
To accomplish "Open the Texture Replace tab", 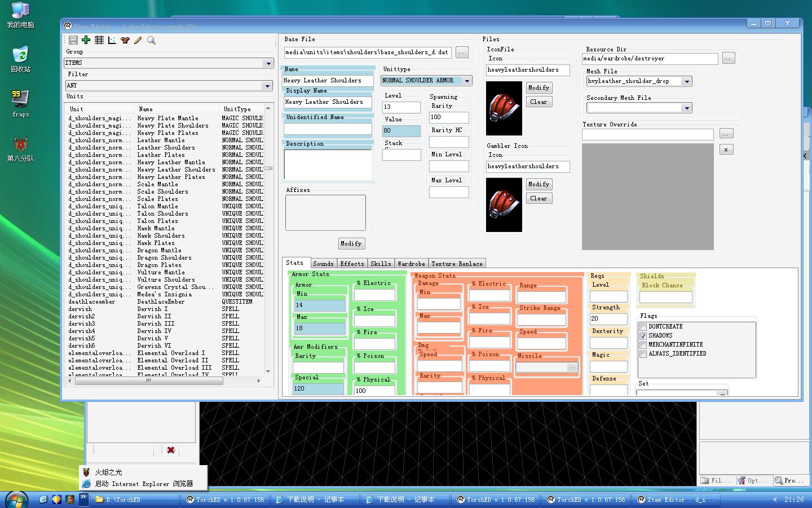I will [x=457, y=264].
